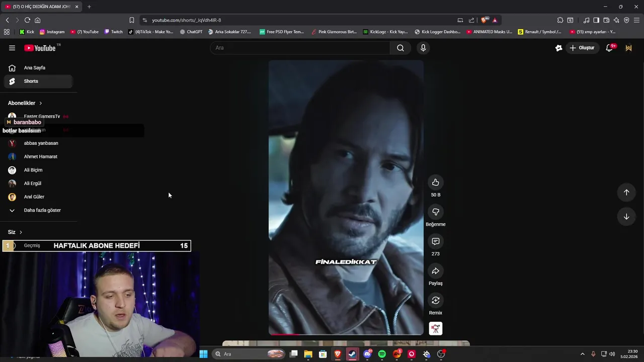Start voice search with the microphone icon

[x=423, y=48]
